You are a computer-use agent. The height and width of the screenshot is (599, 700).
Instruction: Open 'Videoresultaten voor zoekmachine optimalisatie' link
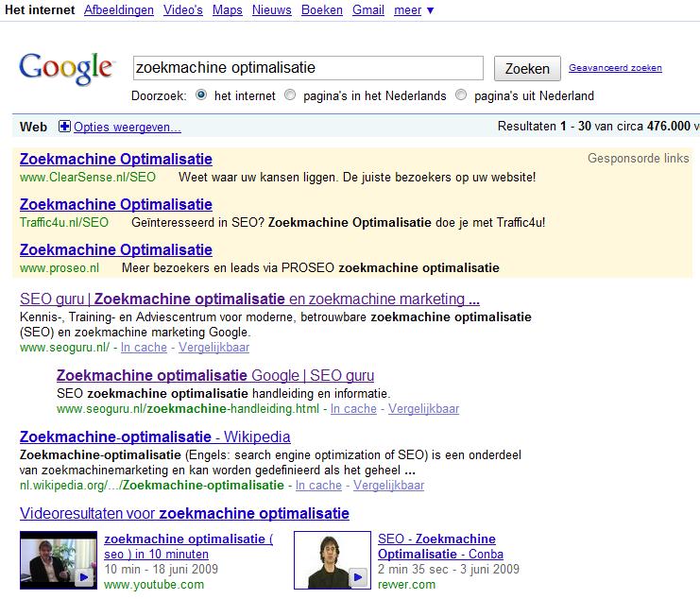(x=184, y=513)
